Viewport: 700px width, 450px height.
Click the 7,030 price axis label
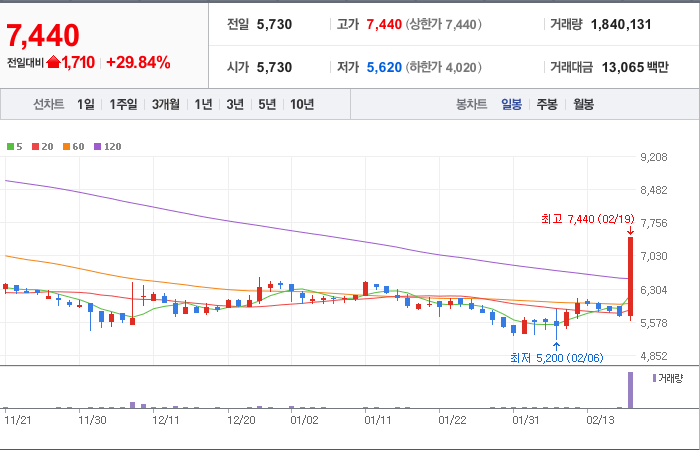click(654, 256)
